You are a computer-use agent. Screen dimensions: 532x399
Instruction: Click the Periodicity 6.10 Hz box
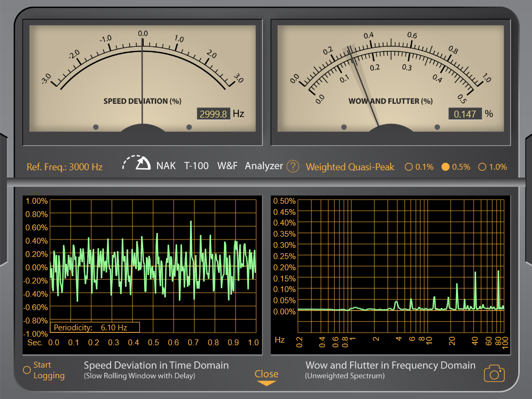[95, 327]
